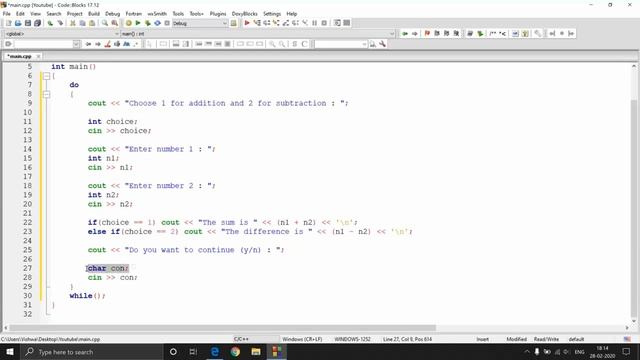This screenshot has height=360, width=640.
Task: Open the DoxyBlocks menu
Action: [x=244, y=13]
